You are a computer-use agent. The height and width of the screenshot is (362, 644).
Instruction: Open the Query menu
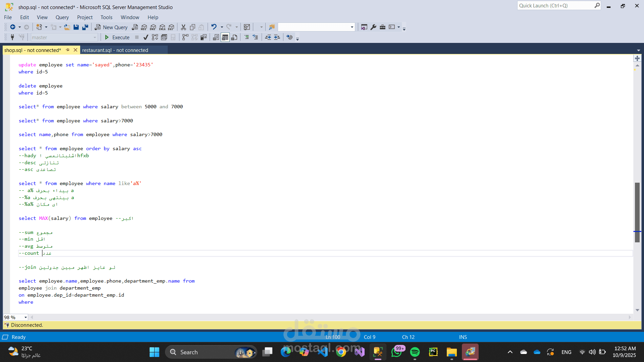pyautogui.click(x=62, y=17)
